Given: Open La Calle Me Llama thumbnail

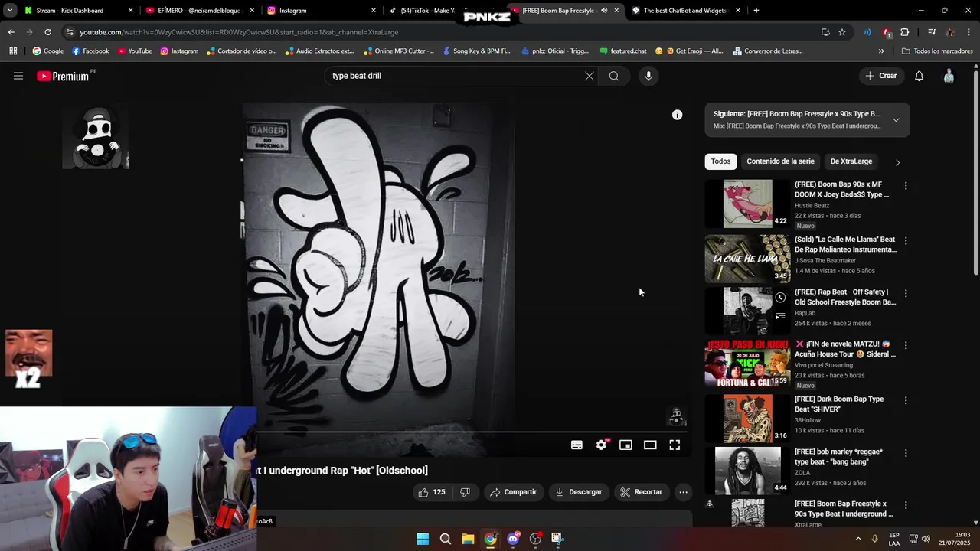Looking at the screenshot, I should click(747, 259).
